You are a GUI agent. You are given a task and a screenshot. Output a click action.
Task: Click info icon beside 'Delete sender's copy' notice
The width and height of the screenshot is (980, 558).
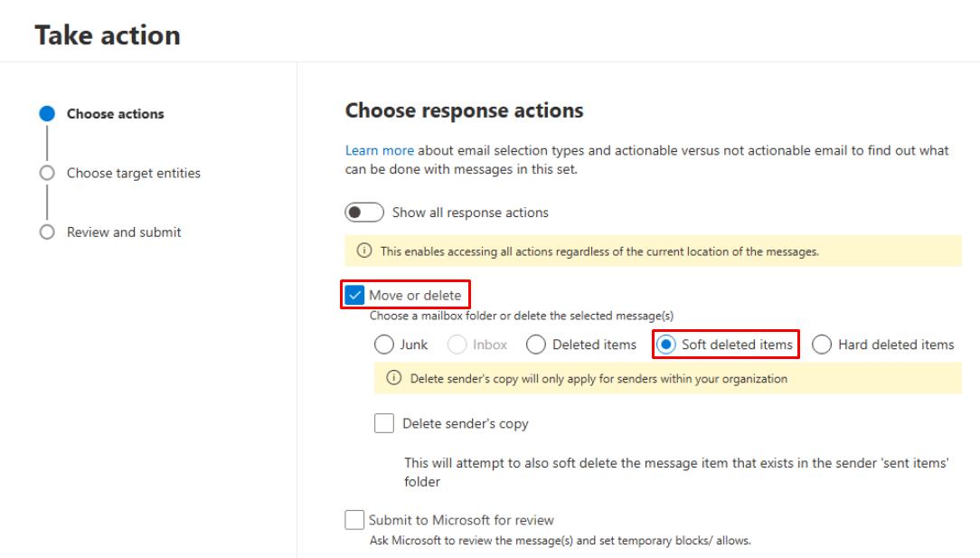point(393,379)
